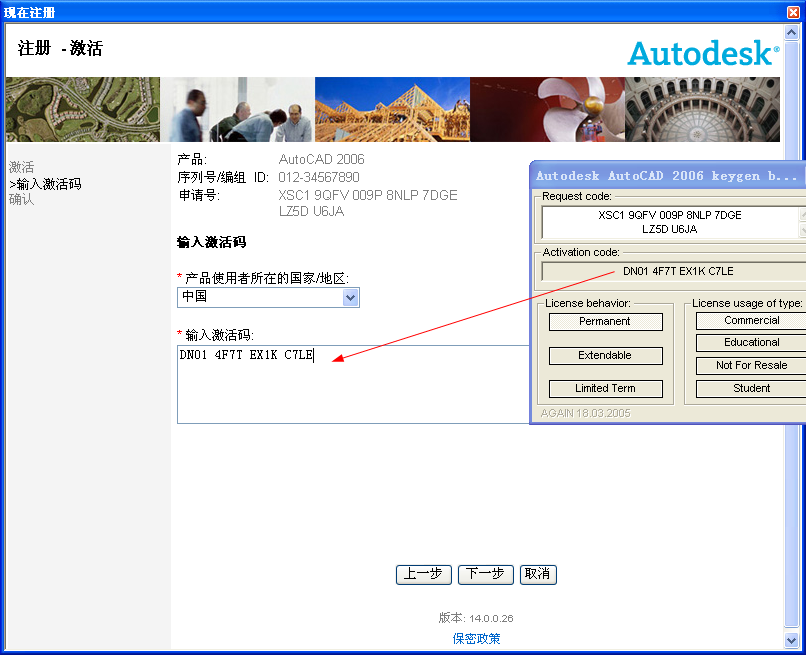This screenshot has width=806, height=655.
Task: Click the wooden roof framing banner image
Action: pyautogui.click(x=393, y=110)
